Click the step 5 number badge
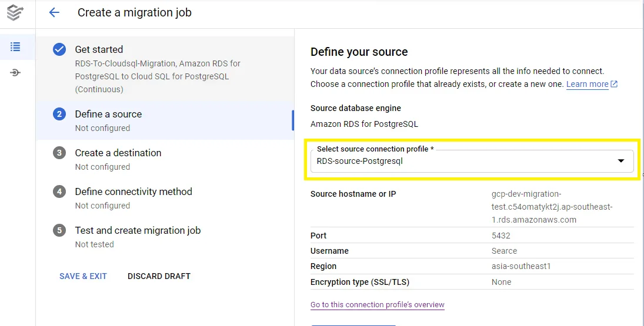Screen dimensions: 644x326 (x=59, y=231)
